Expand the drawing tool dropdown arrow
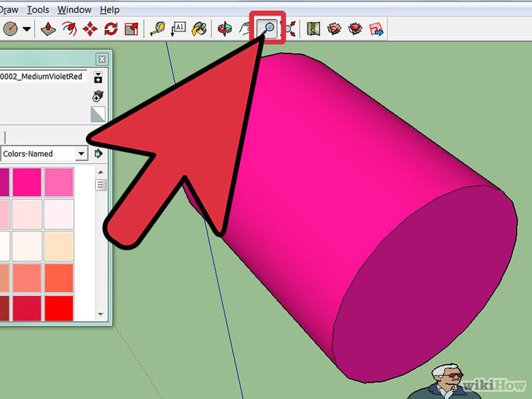 tap(27, 29)
